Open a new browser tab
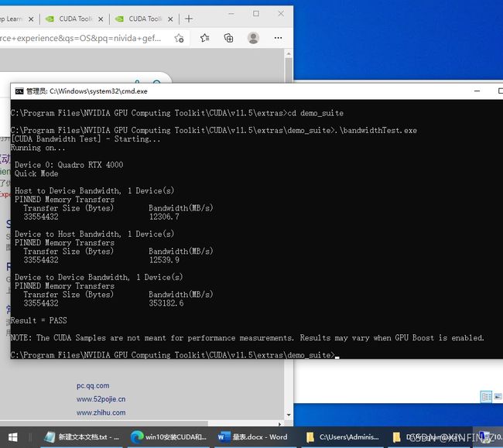 tap(189, 18)
